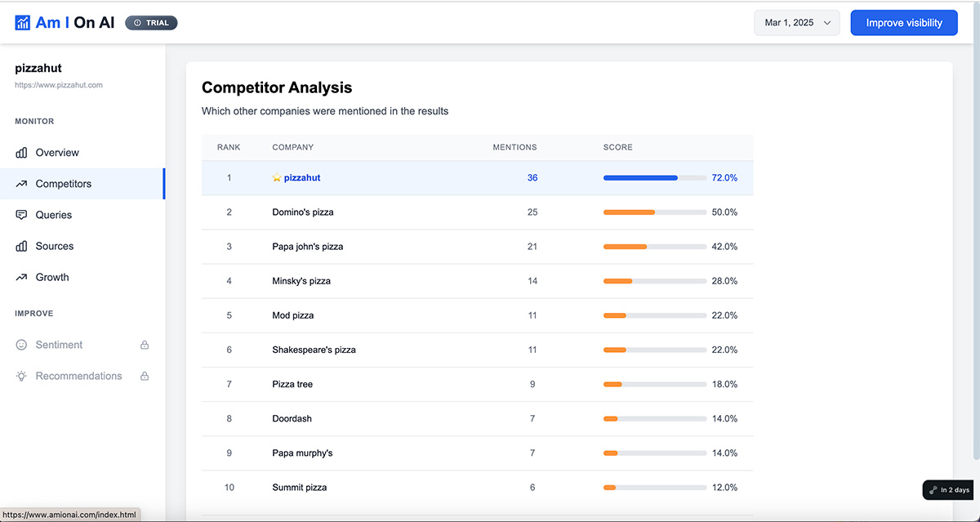Open the Mar 1, 2025 date dropdown

(797, 23)
